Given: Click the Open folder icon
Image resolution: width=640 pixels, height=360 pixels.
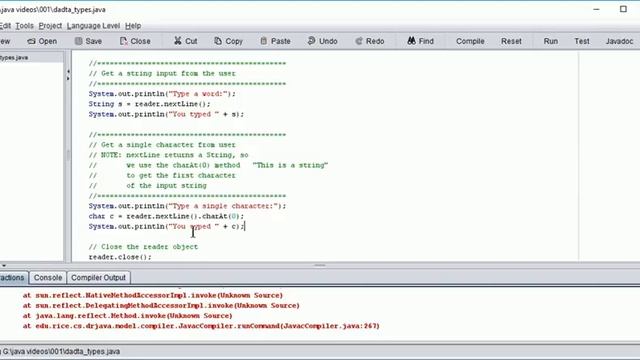Looking at the screenshot, I should tap(31, 41).
